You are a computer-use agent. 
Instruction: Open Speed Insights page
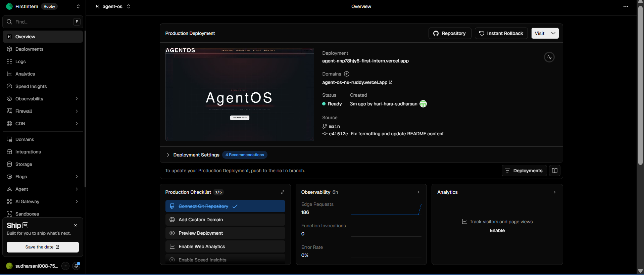[43, 86]
